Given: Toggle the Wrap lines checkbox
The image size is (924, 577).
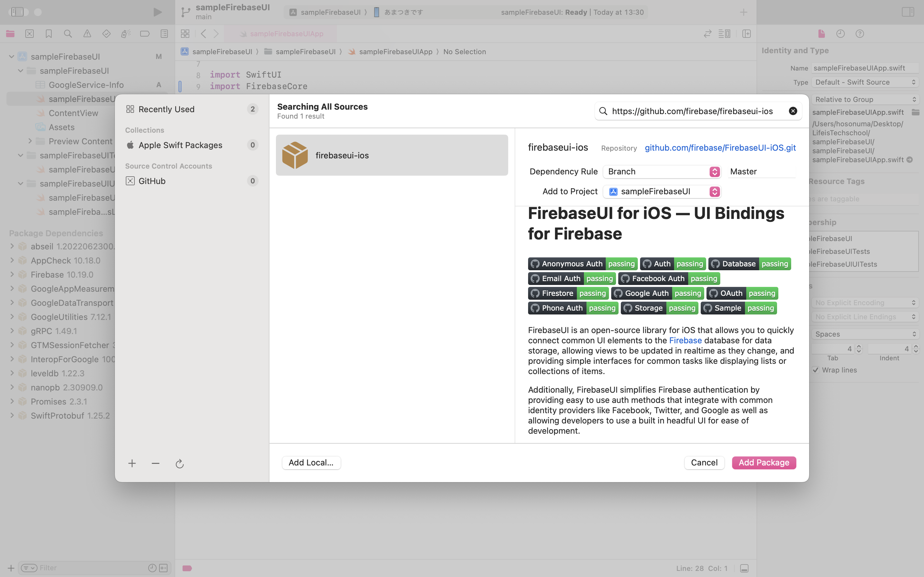Looking at the screenshot, I should 816,370.
